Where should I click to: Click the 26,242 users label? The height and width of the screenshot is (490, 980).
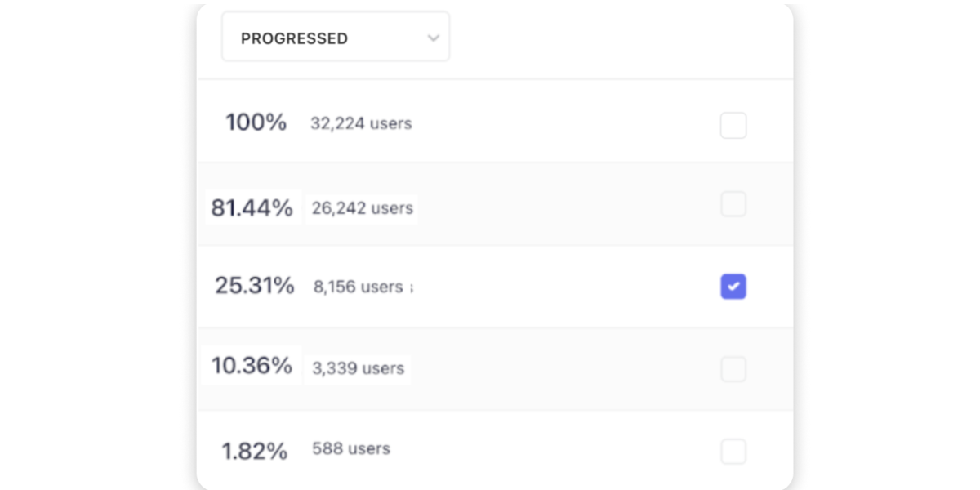coord(362,208)
